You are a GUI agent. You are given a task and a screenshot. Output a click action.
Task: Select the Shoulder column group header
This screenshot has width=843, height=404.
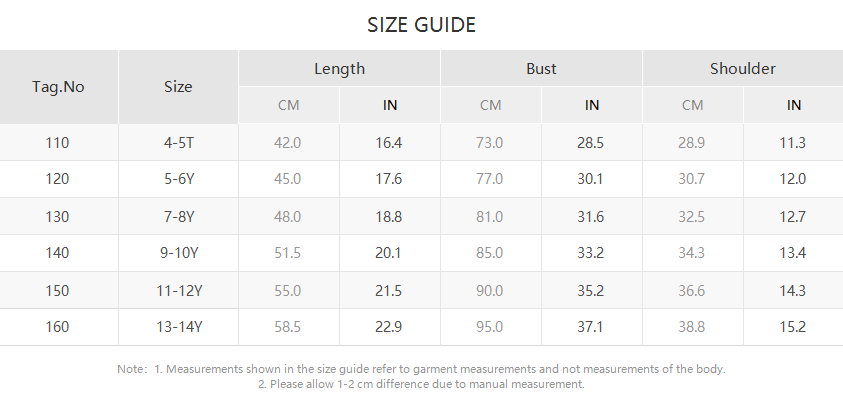[x=742, y=69]
